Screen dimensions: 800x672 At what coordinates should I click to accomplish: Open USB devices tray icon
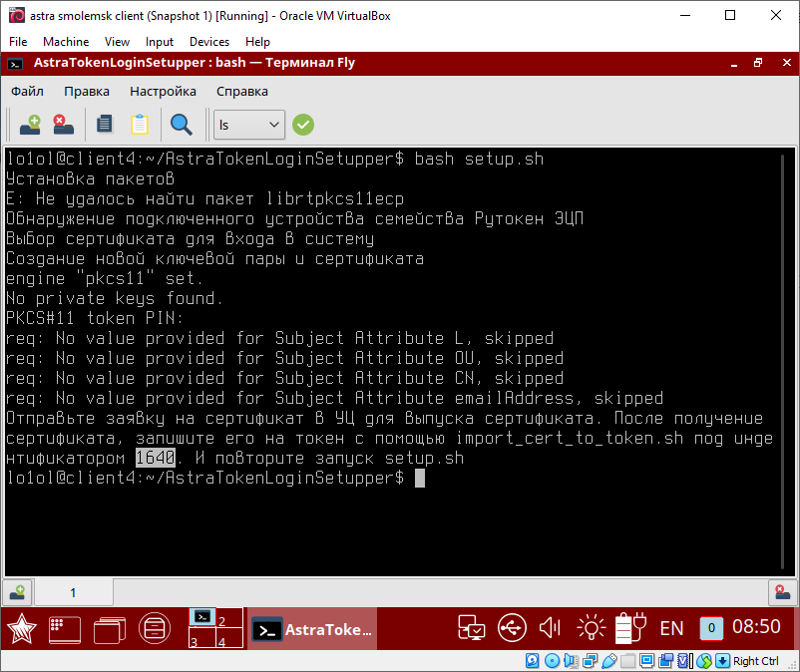tap(512, 628)
